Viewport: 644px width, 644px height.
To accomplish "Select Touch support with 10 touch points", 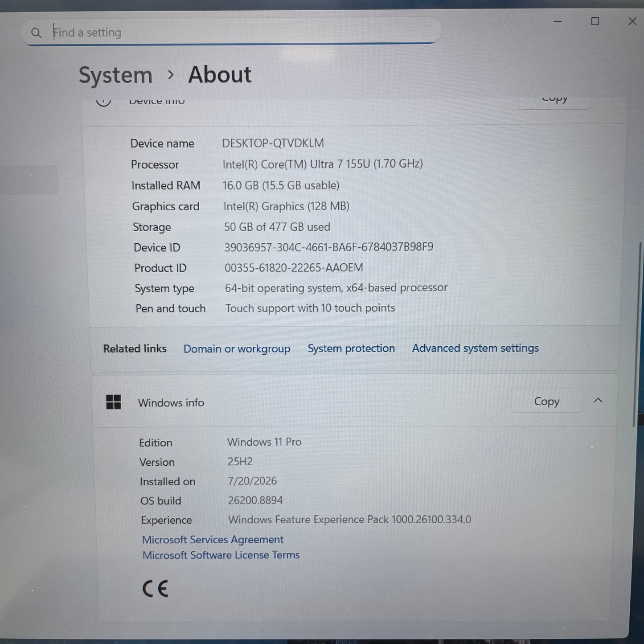I will pos(310,308).
